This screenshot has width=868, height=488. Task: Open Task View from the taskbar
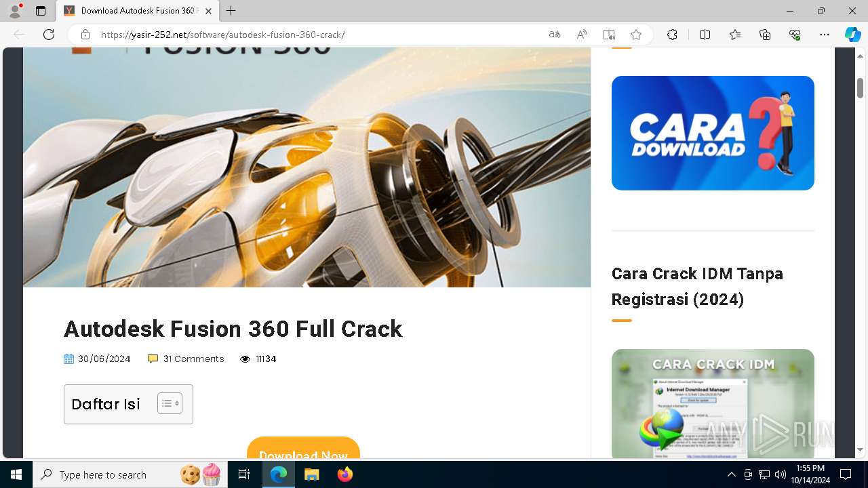[x=244, y=474]
